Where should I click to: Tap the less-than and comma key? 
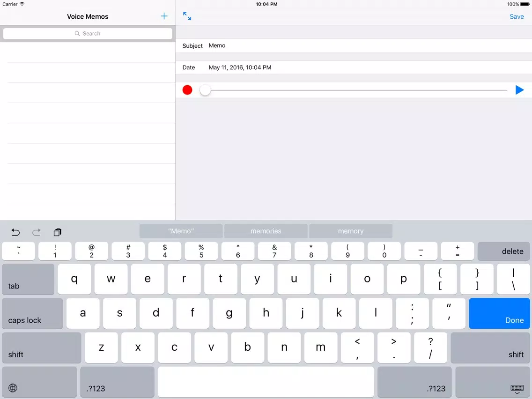pos(357,348)
